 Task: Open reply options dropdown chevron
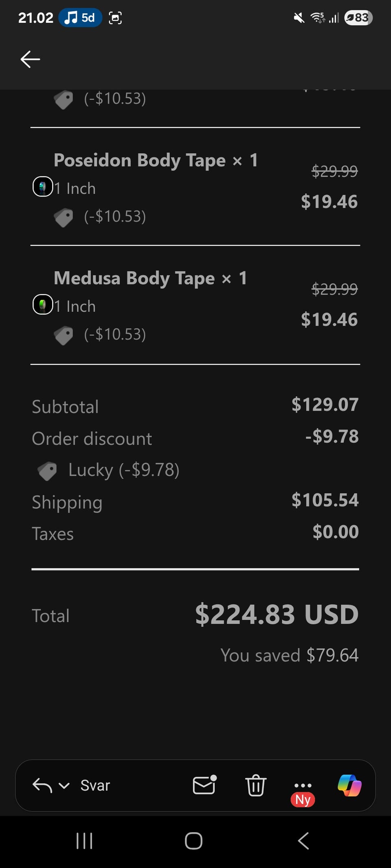coord(64,785)
